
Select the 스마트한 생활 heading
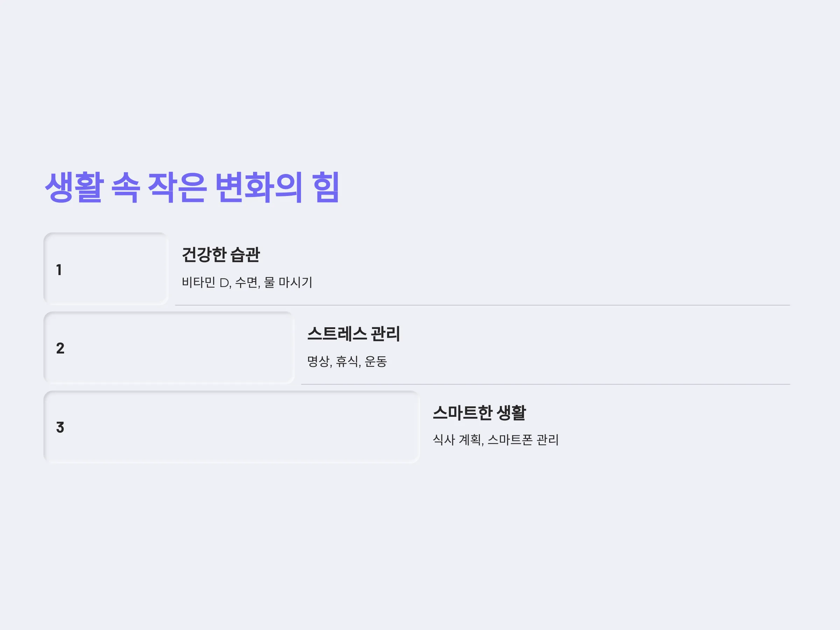[x=479, y=413]
